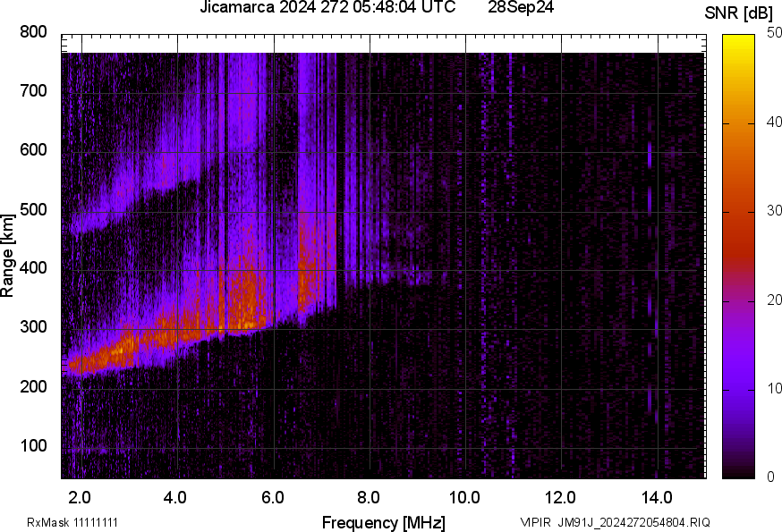Click the colorbar tick label '0'

[771, 477]
